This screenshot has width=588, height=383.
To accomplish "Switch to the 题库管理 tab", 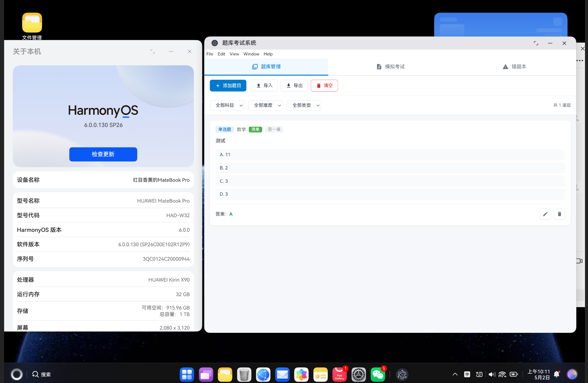I will [266, 67].
